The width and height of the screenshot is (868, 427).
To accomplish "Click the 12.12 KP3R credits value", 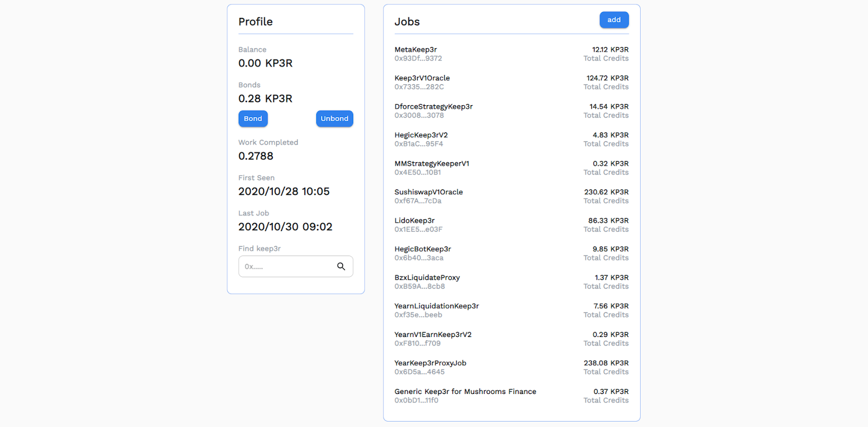I will tap(610, 49).
